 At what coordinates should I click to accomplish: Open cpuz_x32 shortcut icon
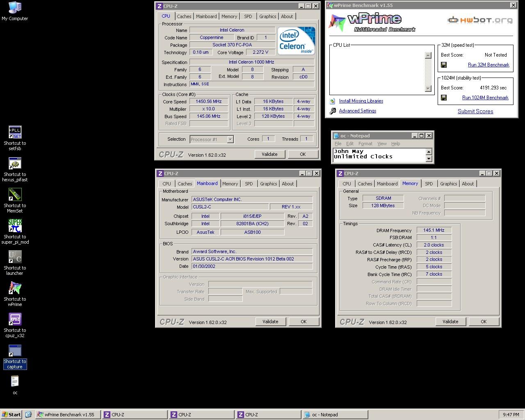15,319
